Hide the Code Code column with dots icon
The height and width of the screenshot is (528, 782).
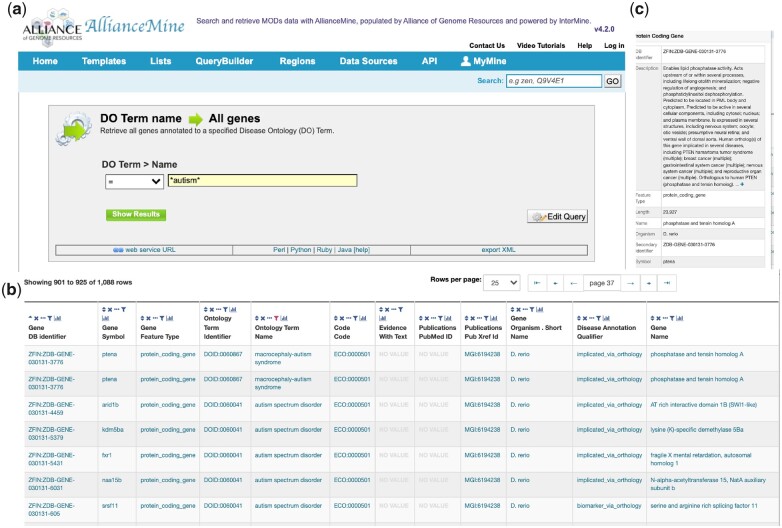click(x=349, y=318)
